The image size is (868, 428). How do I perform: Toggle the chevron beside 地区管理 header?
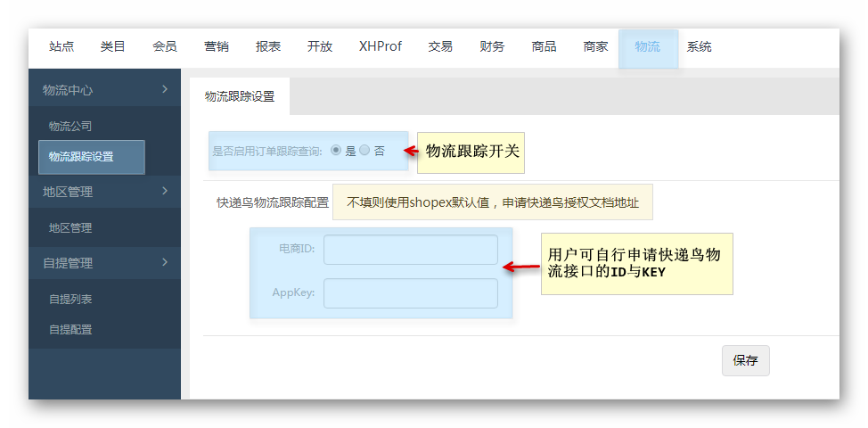point(165,191)
